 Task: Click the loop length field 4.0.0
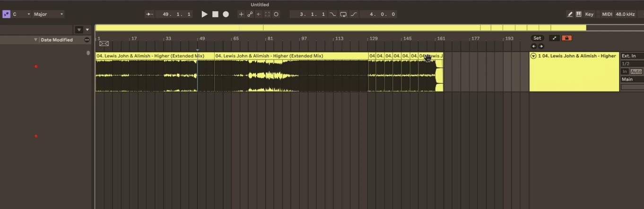pos(378,14)
